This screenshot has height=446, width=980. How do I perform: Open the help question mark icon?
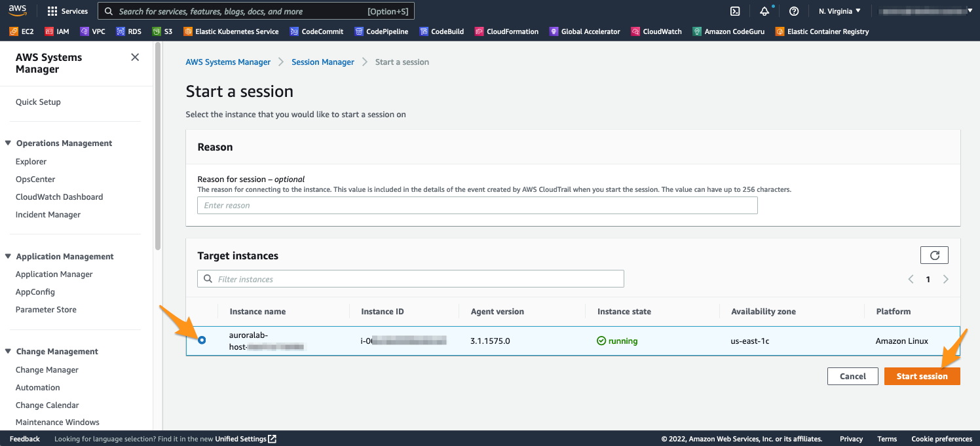click(x=794, y=11)
